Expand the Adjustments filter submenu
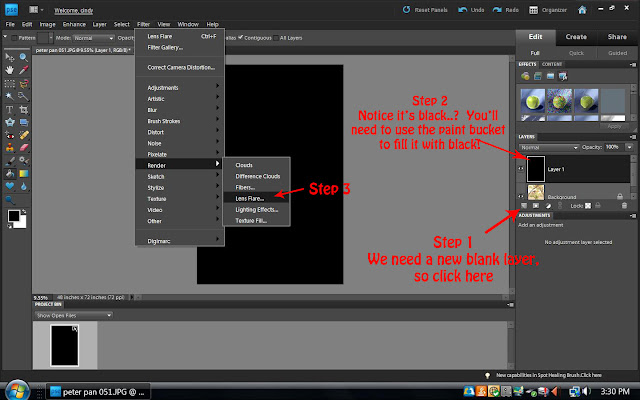This screenshot has width=640, height=400. click(180, 88)
